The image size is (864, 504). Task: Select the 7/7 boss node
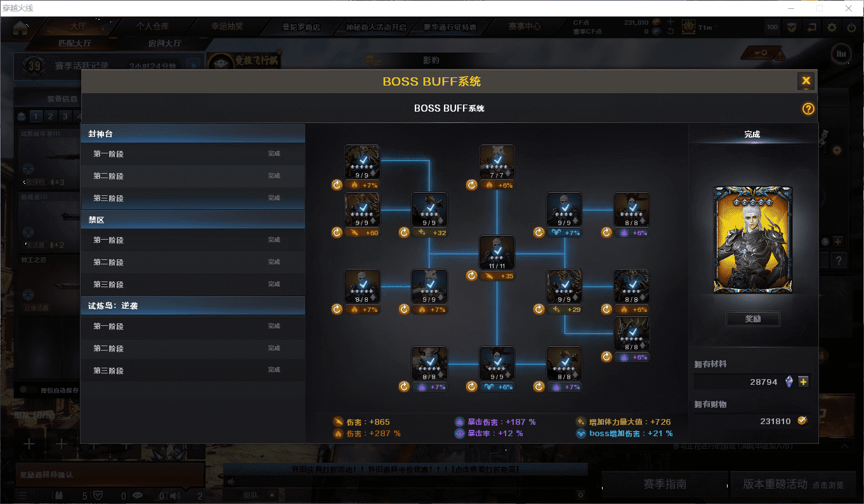point(497,162)
